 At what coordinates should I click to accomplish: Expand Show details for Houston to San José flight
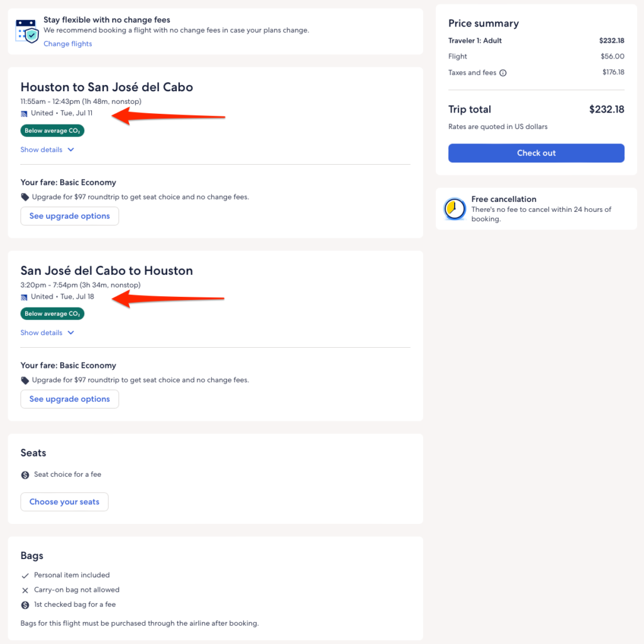(x=47, y=150)
